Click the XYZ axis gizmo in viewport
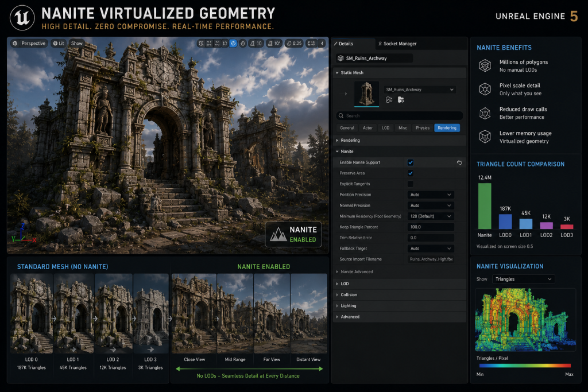The image size is (588, 392). pos(23,233)
